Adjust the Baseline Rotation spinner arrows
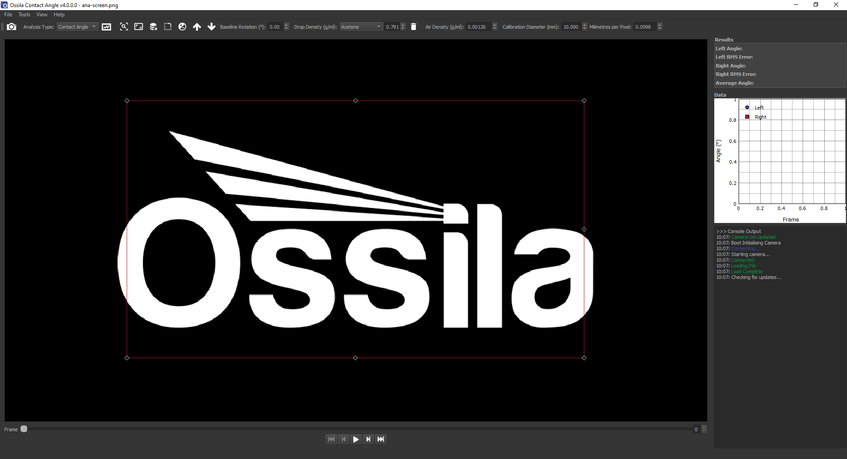The height and width of the screenshot is (459, 847). [x=286, y=26]
